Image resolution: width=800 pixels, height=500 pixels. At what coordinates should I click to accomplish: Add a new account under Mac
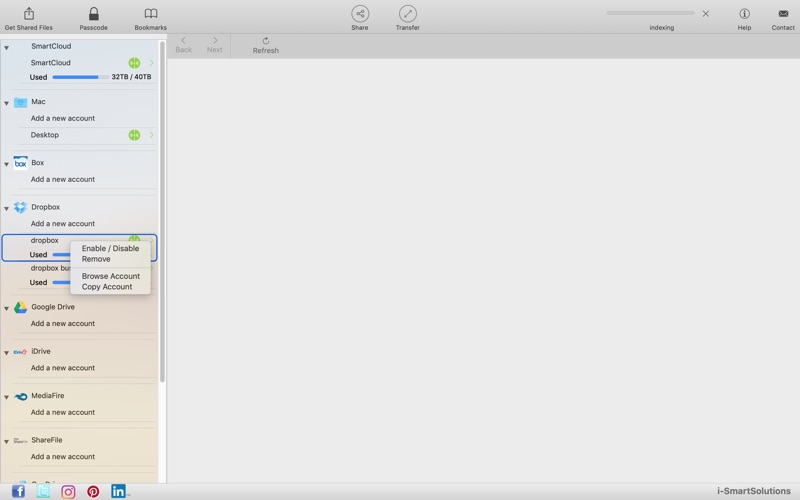click(x=63, y=118)
